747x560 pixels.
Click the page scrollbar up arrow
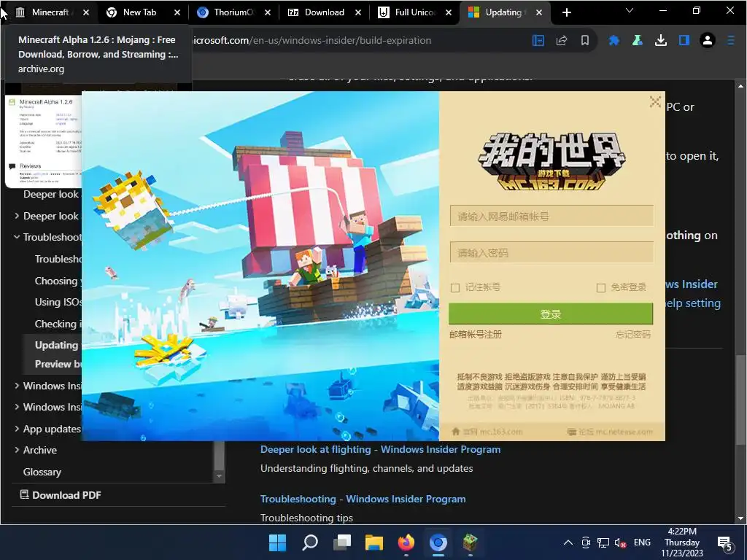[x=740, y=86]
